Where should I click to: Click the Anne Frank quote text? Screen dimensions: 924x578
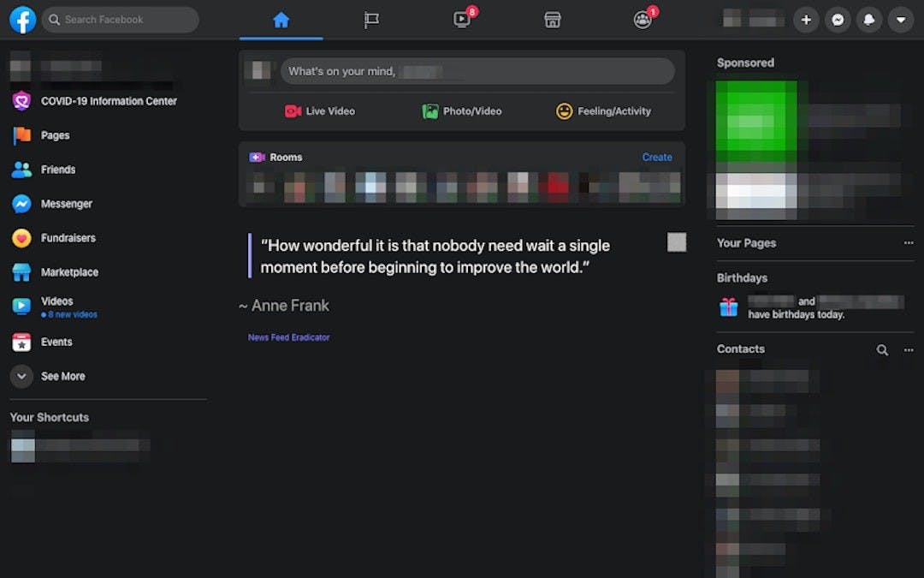click(x=435, y=257)
